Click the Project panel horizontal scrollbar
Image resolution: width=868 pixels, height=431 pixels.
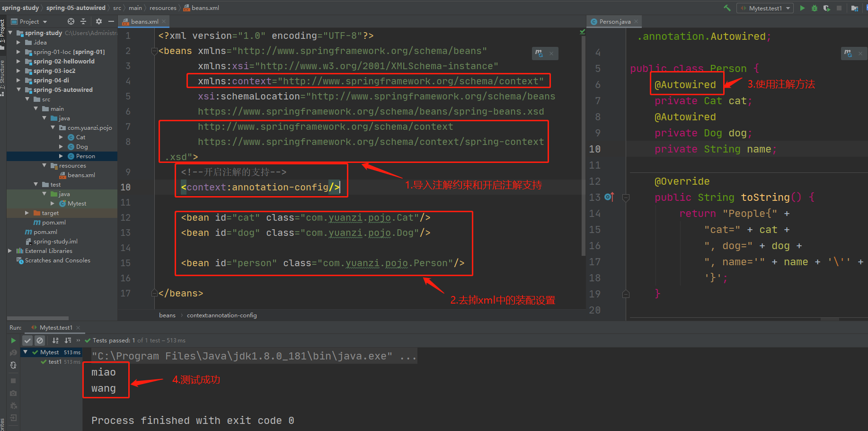click(38, 318)
